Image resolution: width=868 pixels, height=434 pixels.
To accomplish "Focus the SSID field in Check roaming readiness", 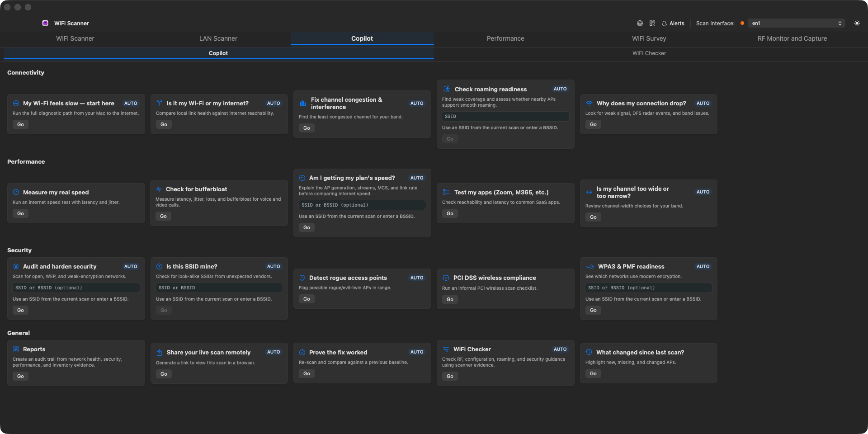I will coord(505,116).
